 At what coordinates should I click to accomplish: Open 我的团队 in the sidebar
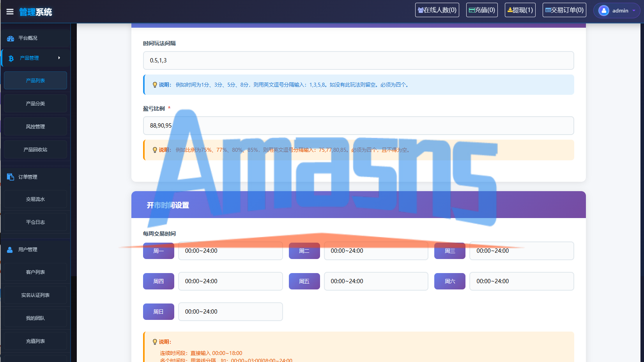click(x=35, y=318)
